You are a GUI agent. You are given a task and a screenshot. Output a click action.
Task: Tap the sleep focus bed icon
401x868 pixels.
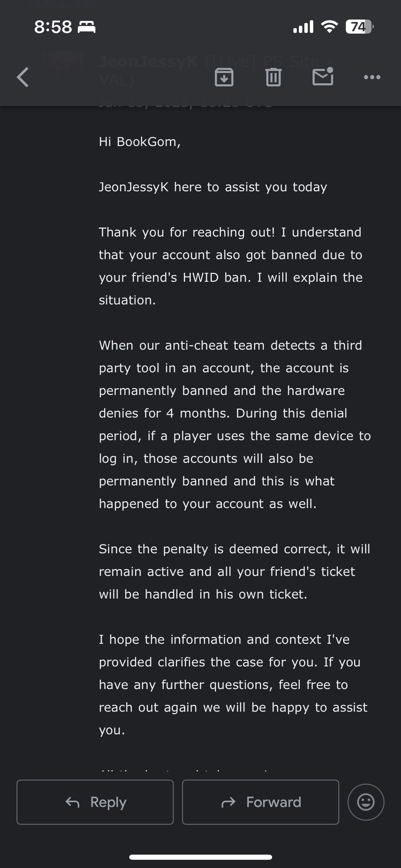(87, 27)
